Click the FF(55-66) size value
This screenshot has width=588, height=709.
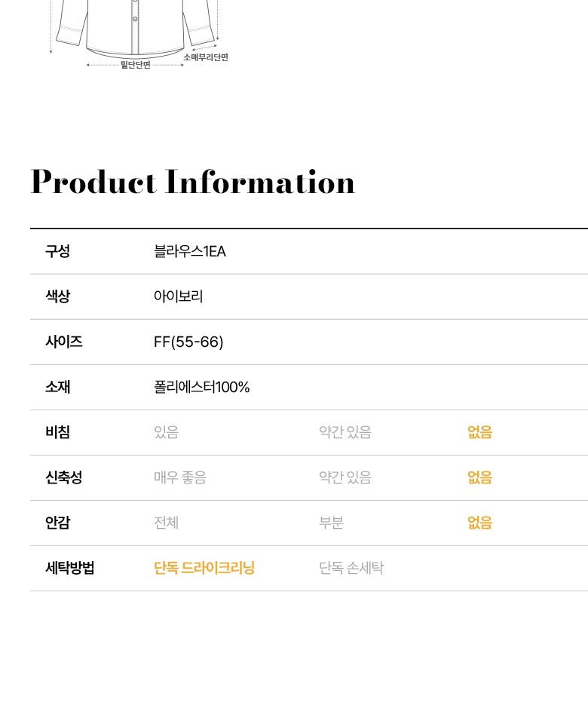(188, 342)
